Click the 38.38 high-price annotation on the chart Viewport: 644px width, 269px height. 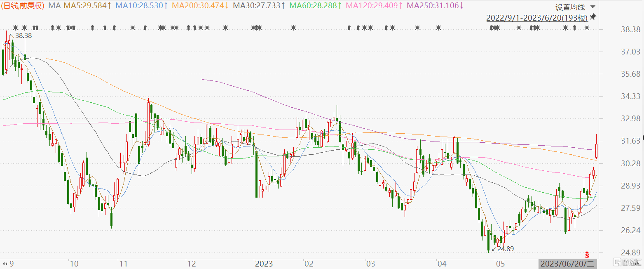(23, 36)
